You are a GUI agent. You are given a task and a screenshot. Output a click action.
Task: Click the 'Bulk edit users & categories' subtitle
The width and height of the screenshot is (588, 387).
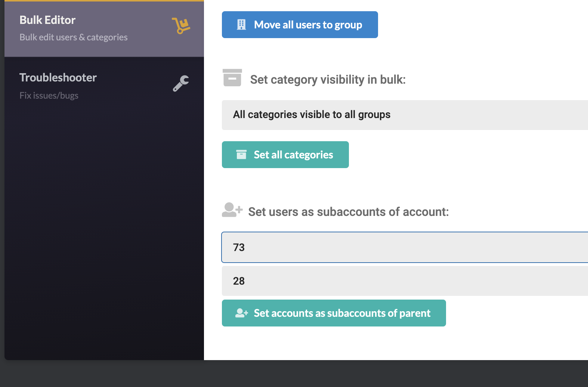(74, 37)
